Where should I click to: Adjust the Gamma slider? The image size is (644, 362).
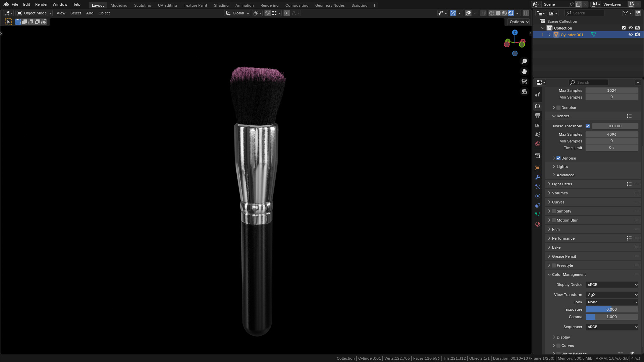(x=612, y=317)
